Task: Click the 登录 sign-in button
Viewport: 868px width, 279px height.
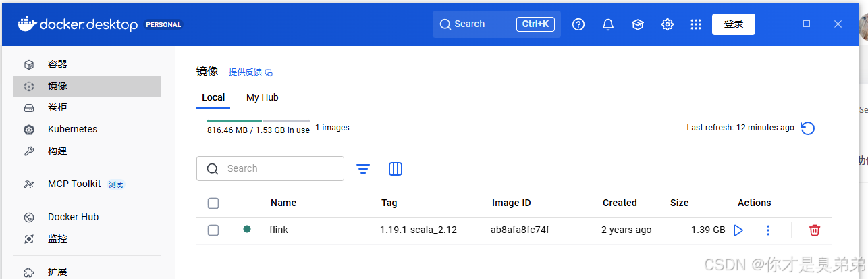Action: 734,24
